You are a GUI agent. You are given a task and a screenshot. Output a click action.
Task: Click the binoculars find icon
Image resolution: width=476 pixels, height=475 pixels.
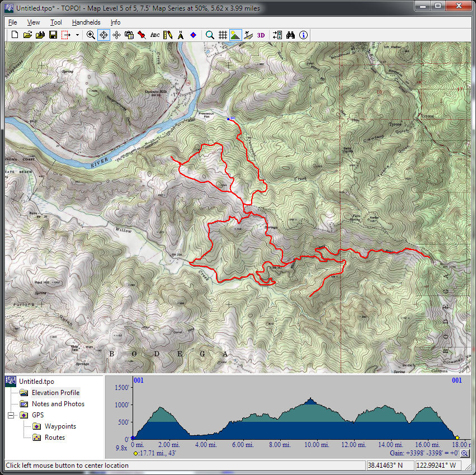tap(290, 35)
